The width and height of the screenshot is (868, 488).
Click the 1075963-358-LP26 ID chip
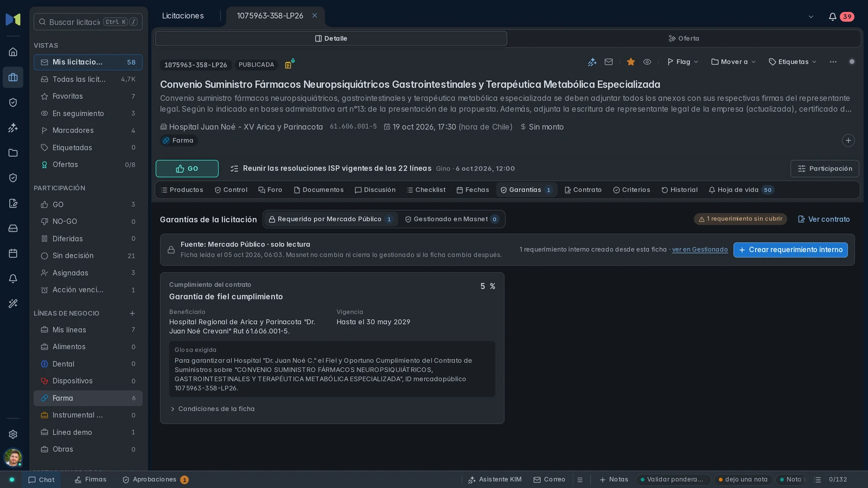196,65
